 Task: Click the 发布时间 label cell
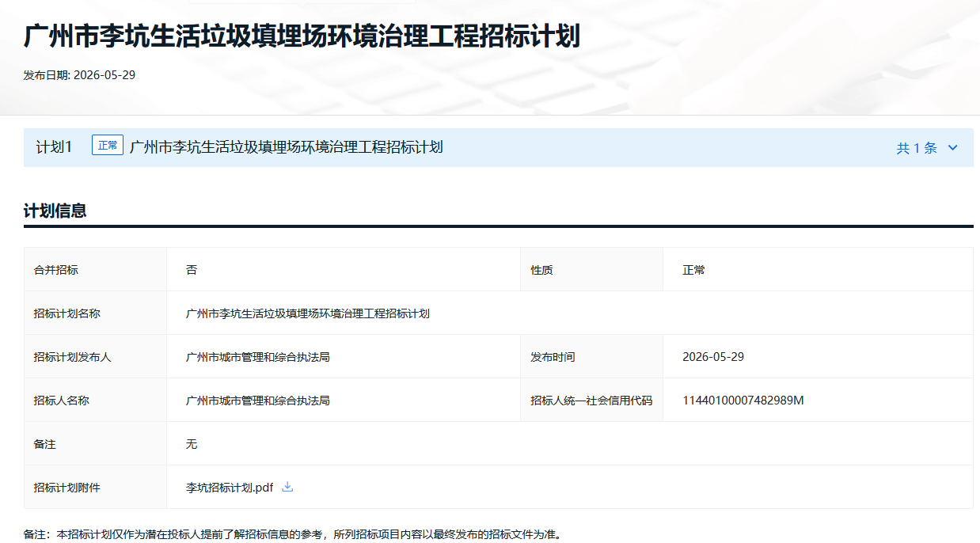click(591, 357)
